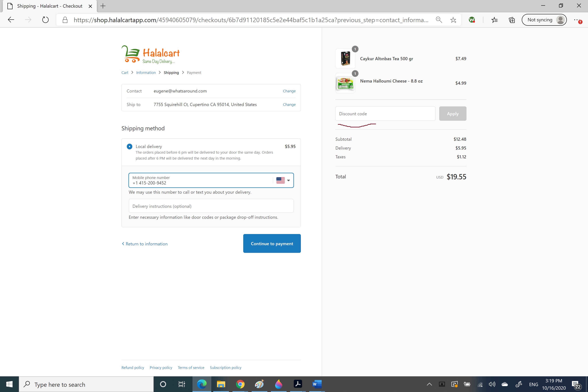Screen dimensions: 588x392
Task: Select the Local delivery radio button
Action: [x=130, y=146]
